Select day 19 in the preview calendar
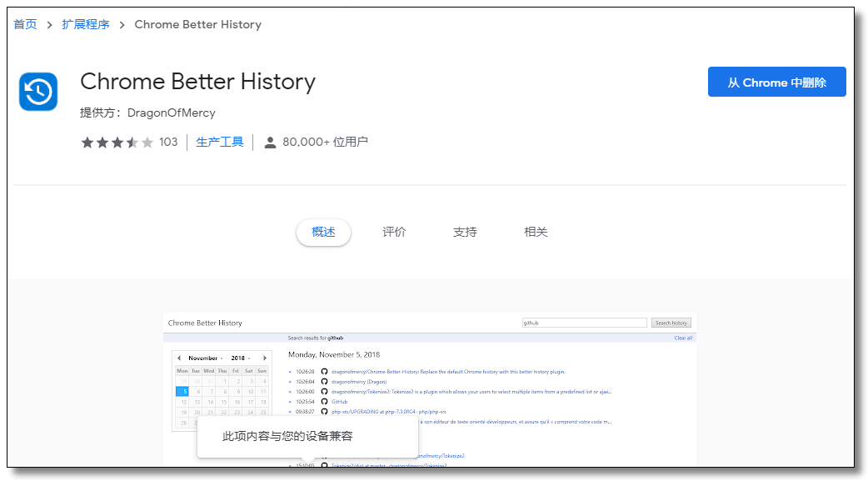The image size is (868, 481). click(182, 413)
